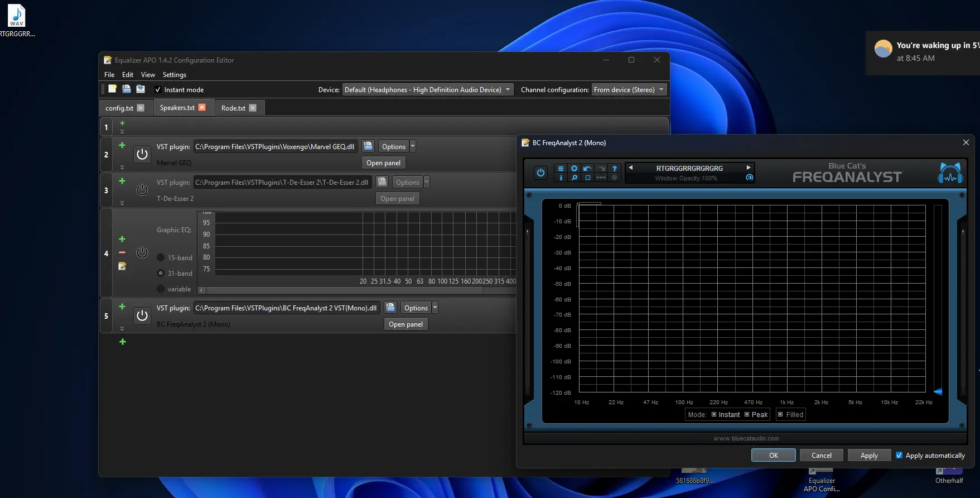Toggle power button for T-De-Esser 2 plugin
This screenshot has width=980, height=498.
[142, 190]
